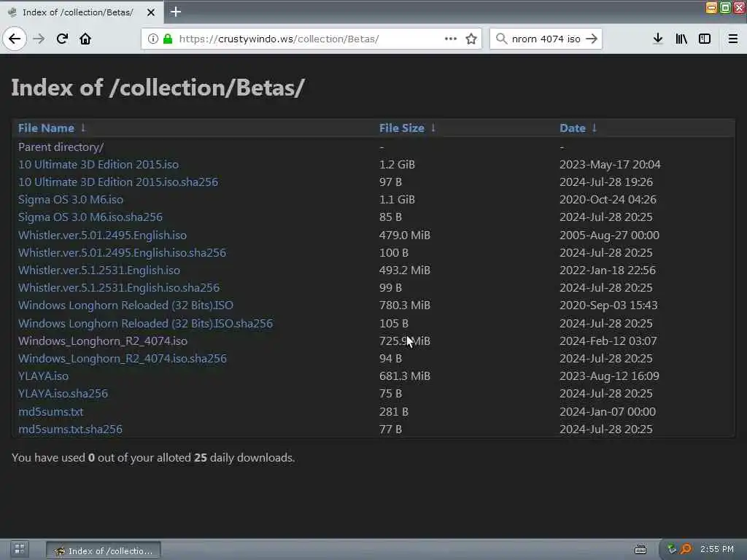Open md5sums.txt.sha256 link
Image resolution: width=747 pixels, height=560 pixels.
(x=71, y=429)
